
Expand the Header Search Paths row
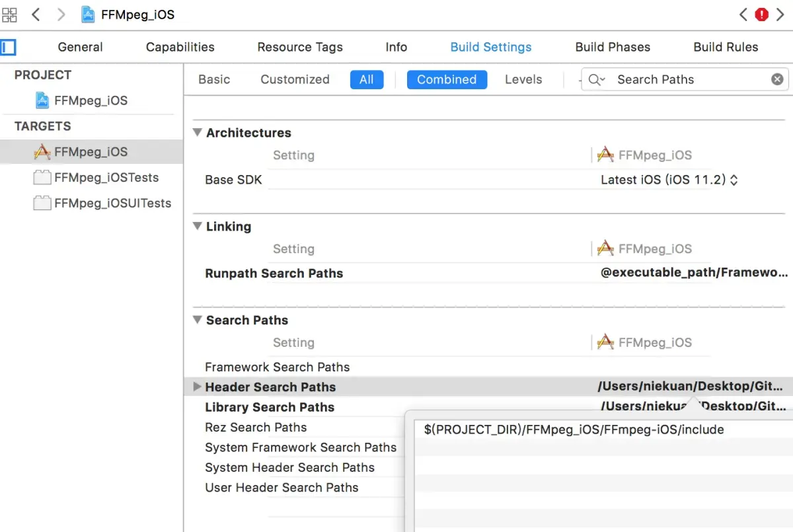pos(196,387)
